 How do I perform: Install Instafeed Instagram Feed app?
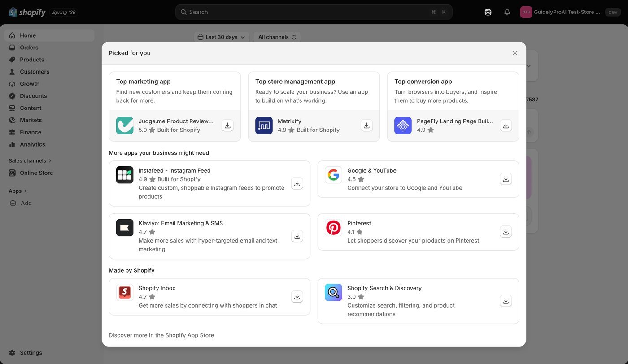[x=297, y=183]
